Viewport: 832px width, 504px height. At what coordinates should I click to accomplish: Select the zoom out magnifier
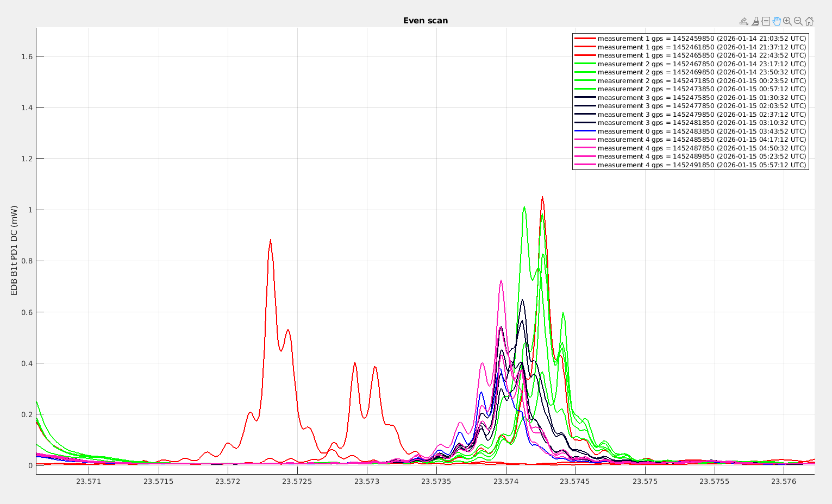coord(798,21)
